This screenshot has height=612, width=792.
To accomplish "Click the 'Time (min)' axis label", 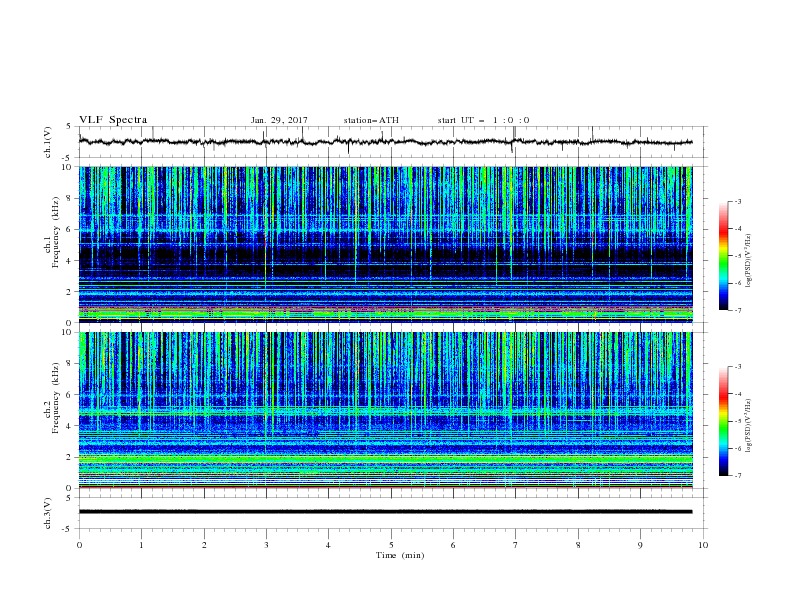I will 400,555.
